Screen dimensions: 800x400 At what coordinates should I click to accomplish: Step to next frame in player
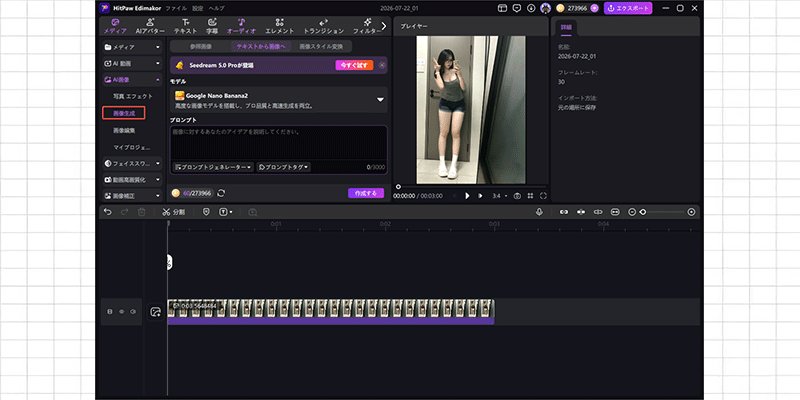pos(480,196)
